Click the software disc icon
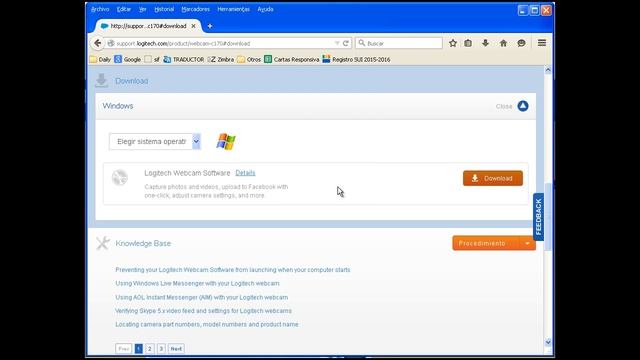640x360 pixels. 120,178
